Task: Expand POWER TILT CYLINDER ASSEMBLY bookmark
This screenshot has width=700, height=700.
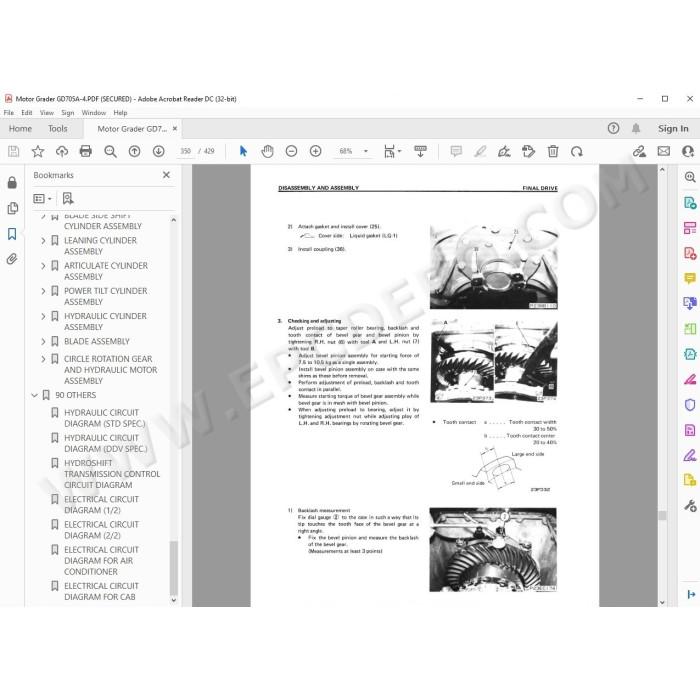Action: [x=43, y=291]
